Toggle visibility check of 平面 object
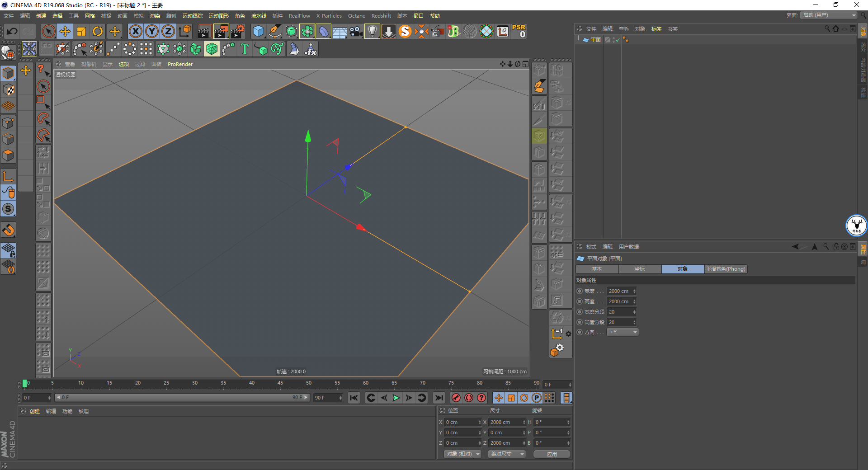Screen dimensions: 868x470 (x=618, y=40)
